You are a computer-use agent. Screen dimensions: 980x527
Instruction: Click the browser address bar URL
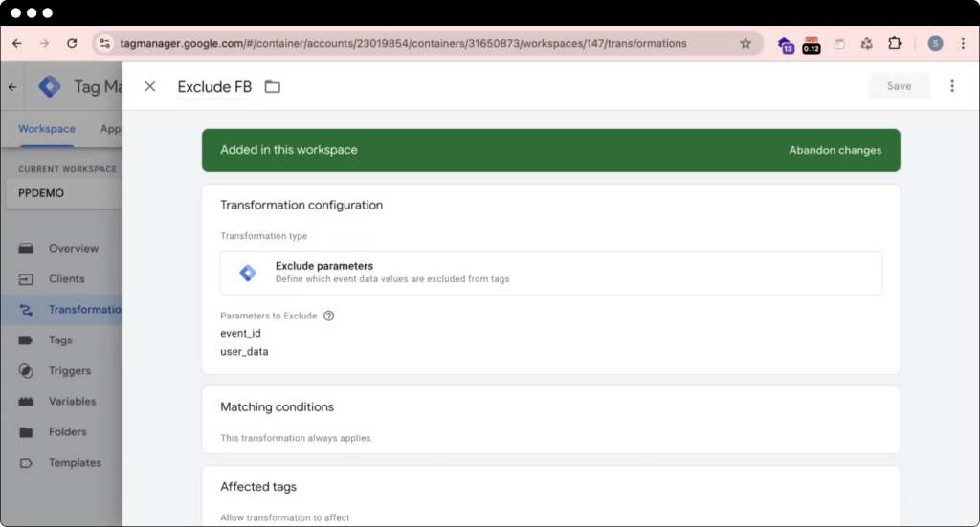pyautogui.click(x=402, y=43)
